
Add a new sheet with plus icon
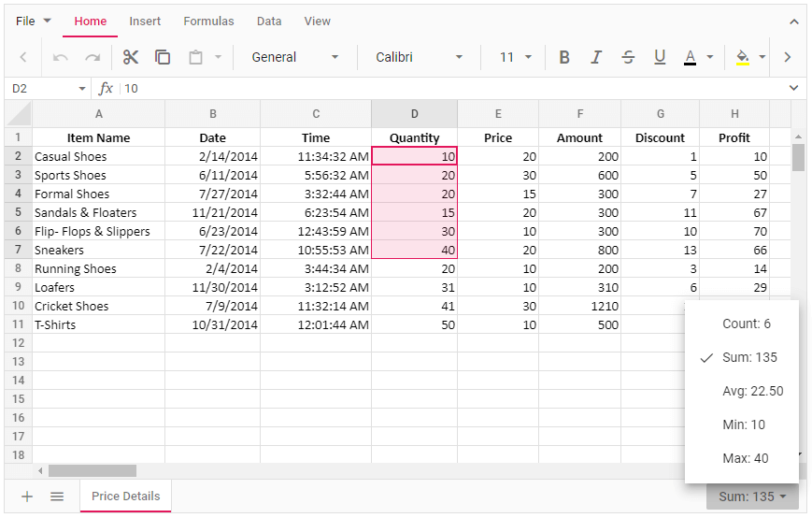[x=27, y=496]
